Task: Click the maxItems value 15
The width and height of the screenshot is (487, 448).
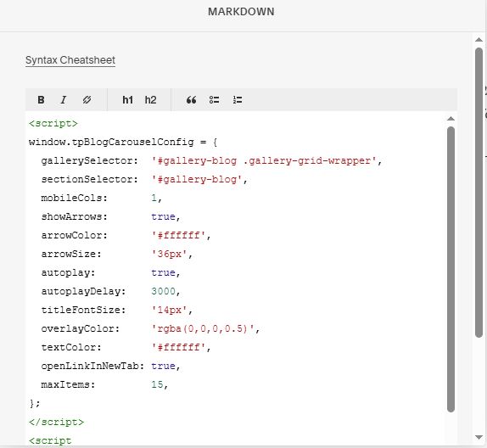Action: click(x=157, y=384)
